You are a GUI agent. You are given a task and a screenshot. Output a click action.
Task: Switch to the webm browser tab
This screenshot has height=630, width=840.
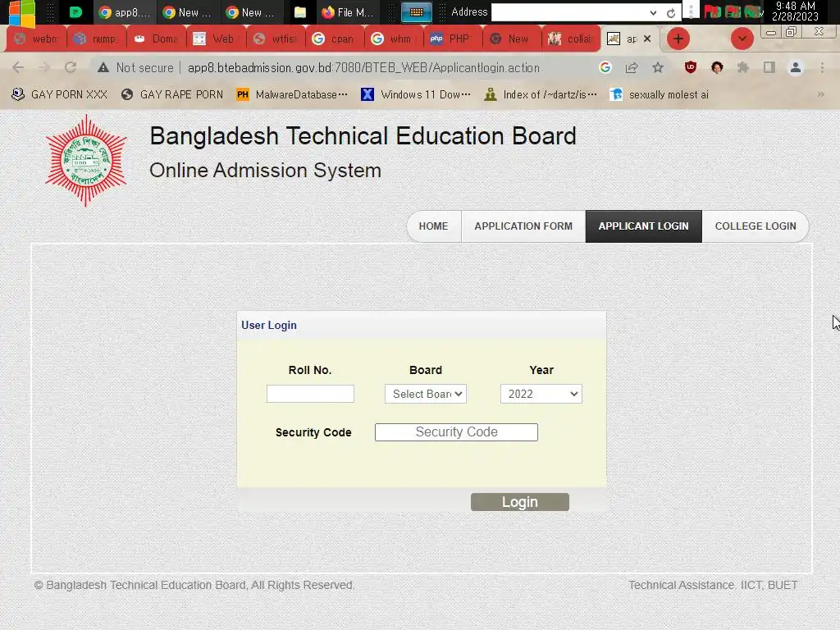pyautogui.click(x=36, y=39)
